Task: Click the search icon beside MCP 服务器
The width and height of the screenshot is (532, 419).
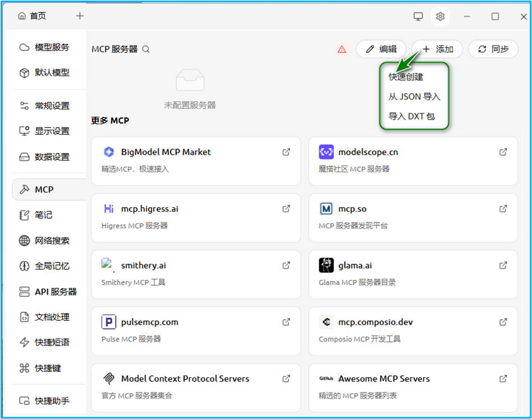Action: pyautogui.click(x=146, y=49)
